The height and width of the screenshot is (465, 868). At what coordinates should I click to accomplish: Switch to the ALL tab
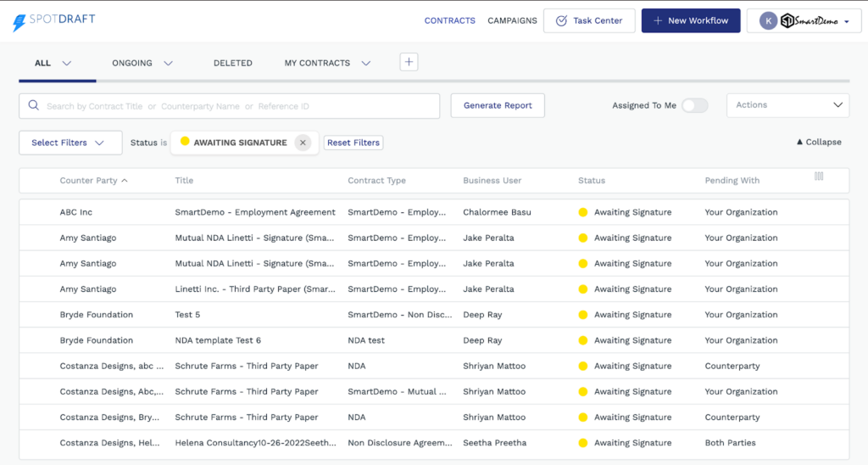[42, 63]
